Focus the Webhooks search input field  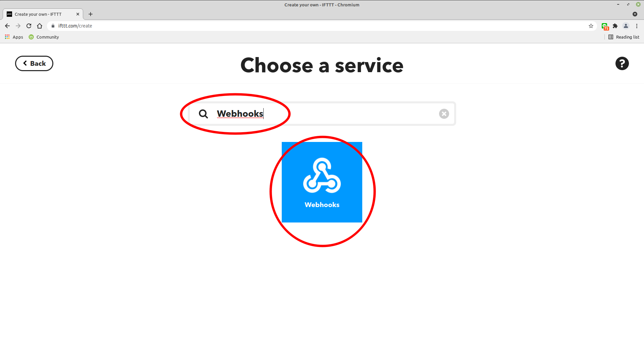point(322,114)
